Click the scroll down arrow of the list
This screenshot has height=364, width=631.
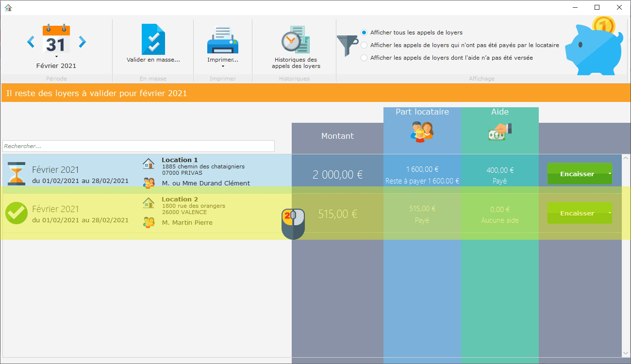click(x=626, y=353)
